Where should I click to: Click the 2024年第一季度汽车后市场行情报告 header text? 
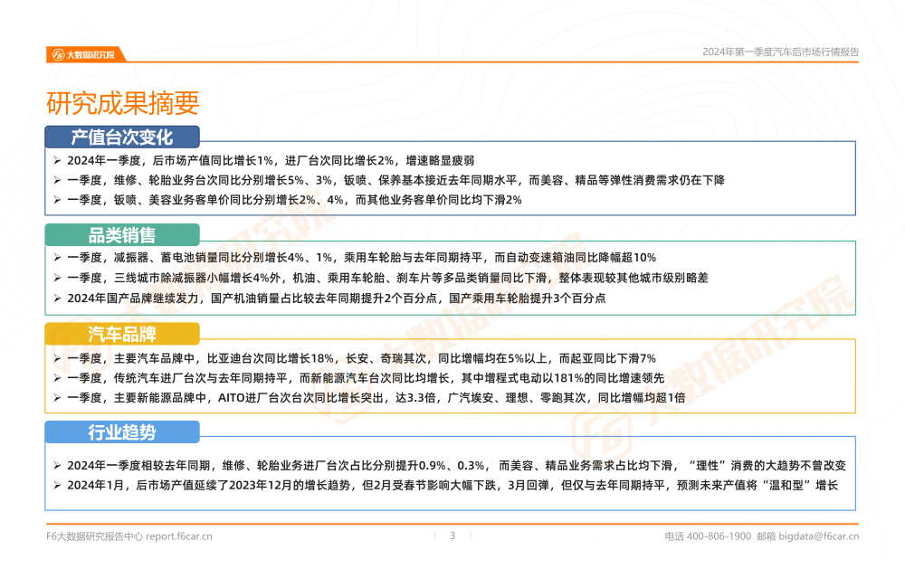(x=780, y=52)
